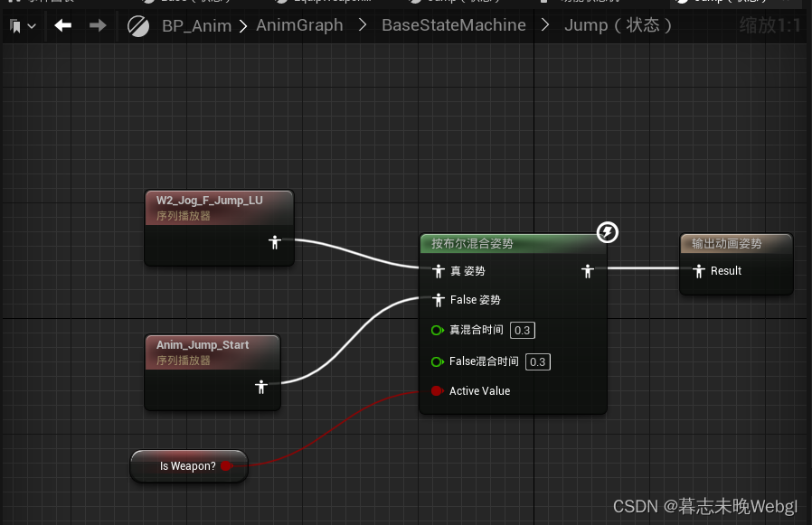The image size is (812, 525).
Task: Select the 输出动画姿势 node header
Action: point(736,244)
